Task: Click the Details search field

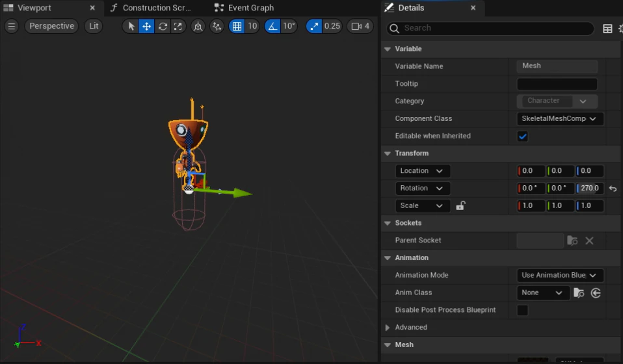Action: click(x=490, y=28)
